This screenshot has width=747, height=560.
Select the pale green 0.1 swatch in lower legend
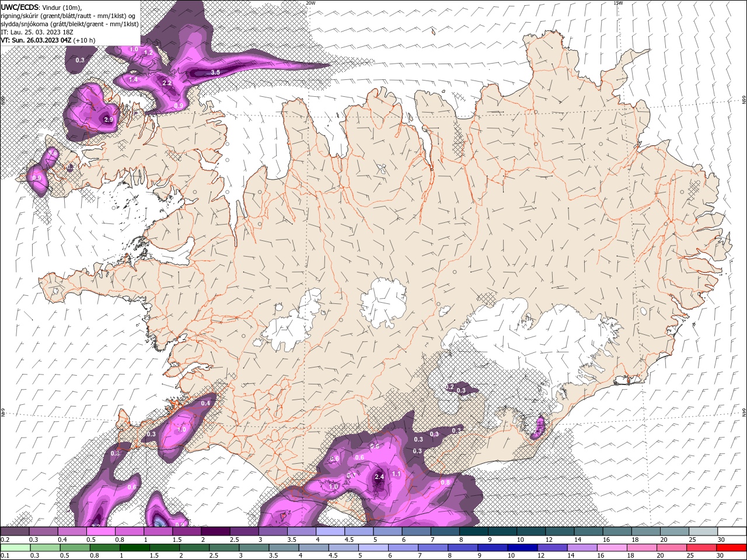click(x=15, y=548)
